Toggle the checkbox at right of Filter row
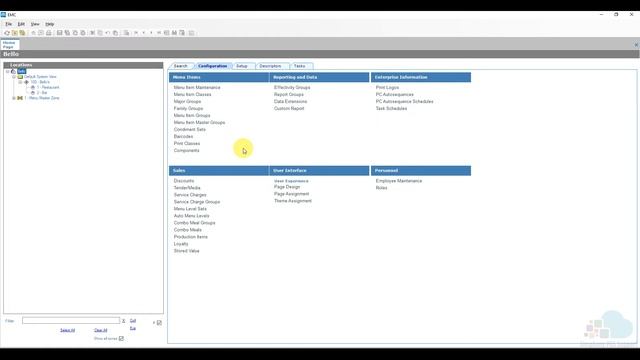Viewport: 640px width, 360px height. 159,322
